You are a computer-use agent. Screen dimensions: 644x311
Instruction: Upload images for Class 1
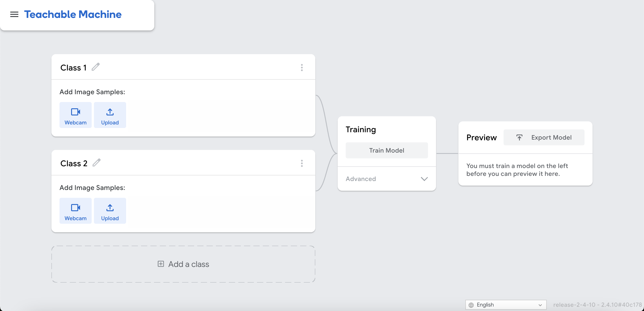coord(110,115)
